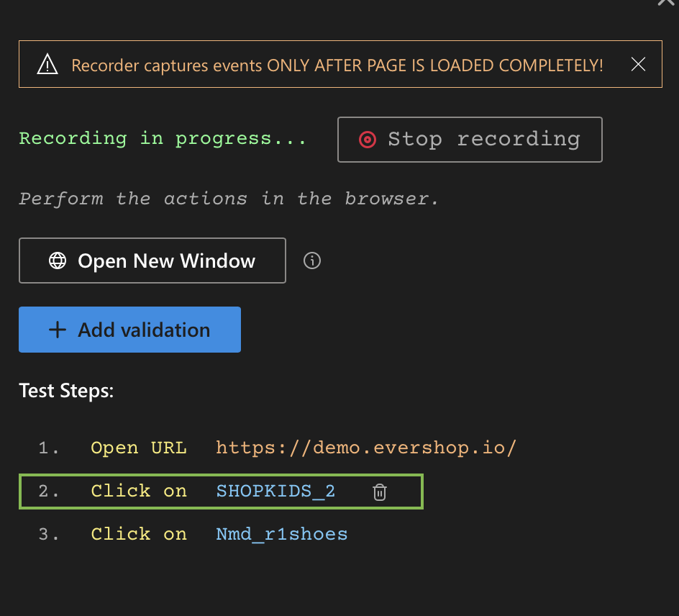Dismiss the recorder warning banner
This screenshot has width=679, height=616.
coord(638,65)
